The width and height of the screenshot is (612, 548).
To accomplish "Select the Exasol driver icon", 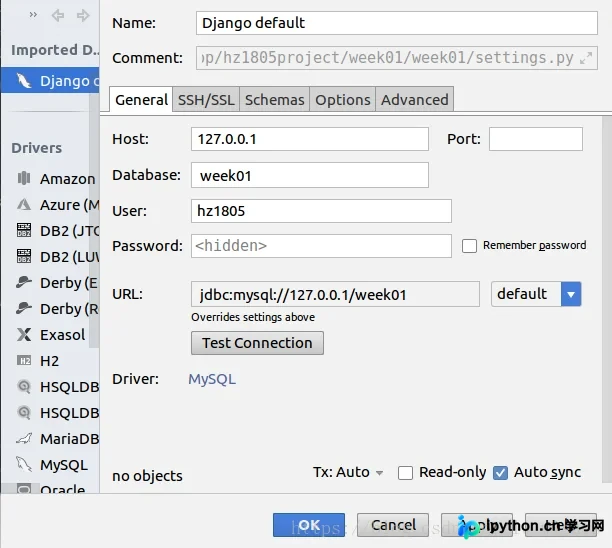I will [24, 334].
